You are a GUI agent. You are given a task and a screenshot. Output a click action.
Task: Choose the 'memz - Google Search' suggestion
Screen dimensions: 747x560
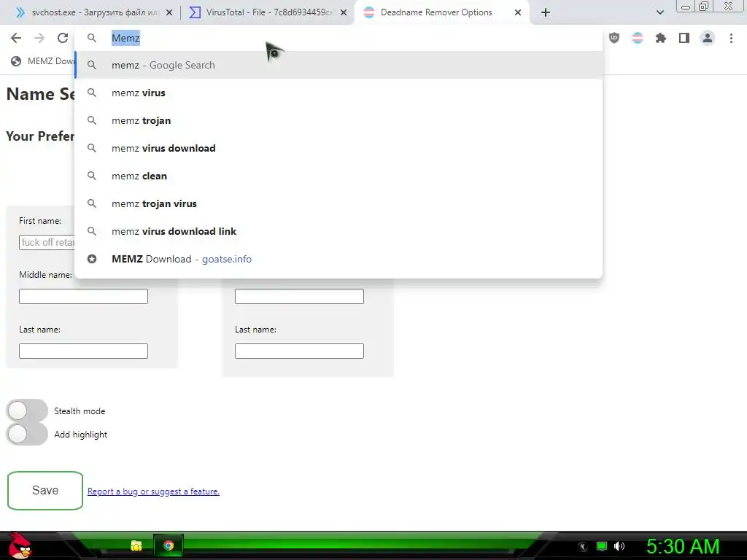[x=338, y=65]
